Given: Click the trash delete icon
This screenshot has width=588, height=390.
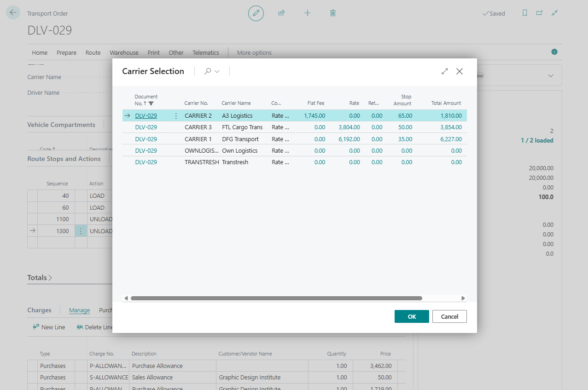Looking at the screenshot, I should coord(333,13).
